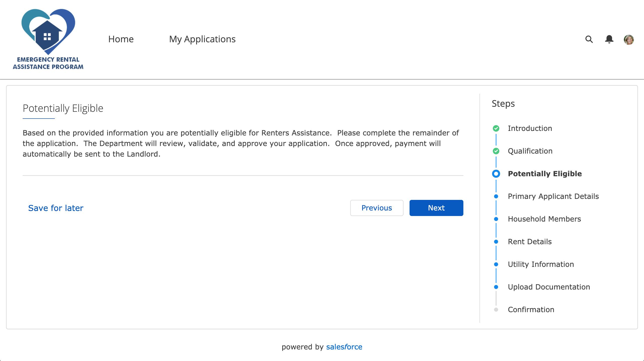This screenshot has height=361, width=644.
Task: Click the blue dot beside Primary Applicant Details
Action: point(496,196)
